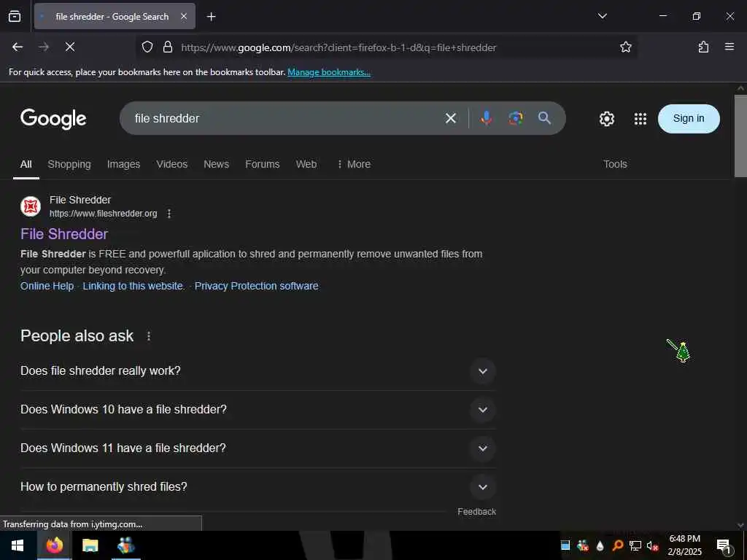This screenshot has height=560, width=747.
Task: Open the Online Help sitelink
Action: coord(47,286)
